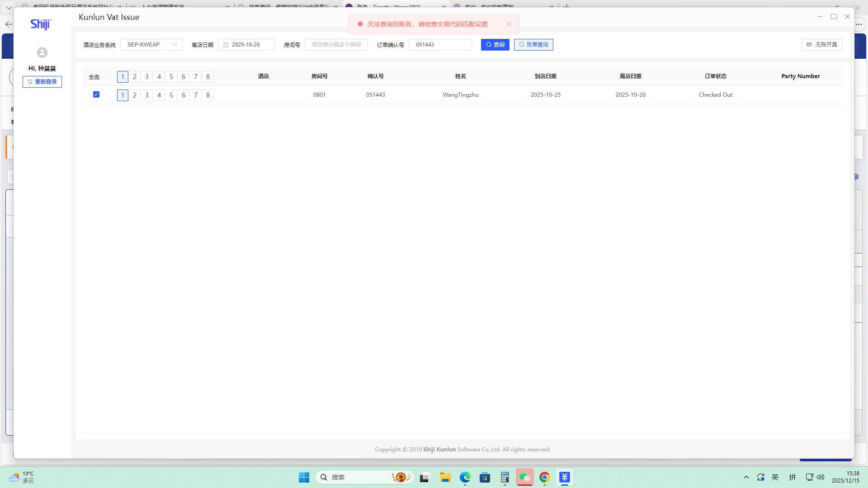
Task: Click the 账单查询 button
Action: [x=533, y=45]
